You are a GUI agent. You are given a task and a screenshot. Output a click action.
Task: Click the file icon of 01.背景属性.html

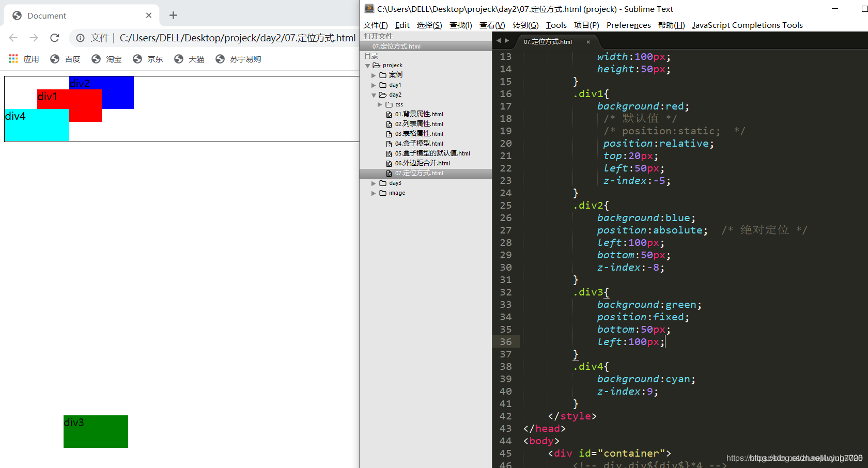389,115
